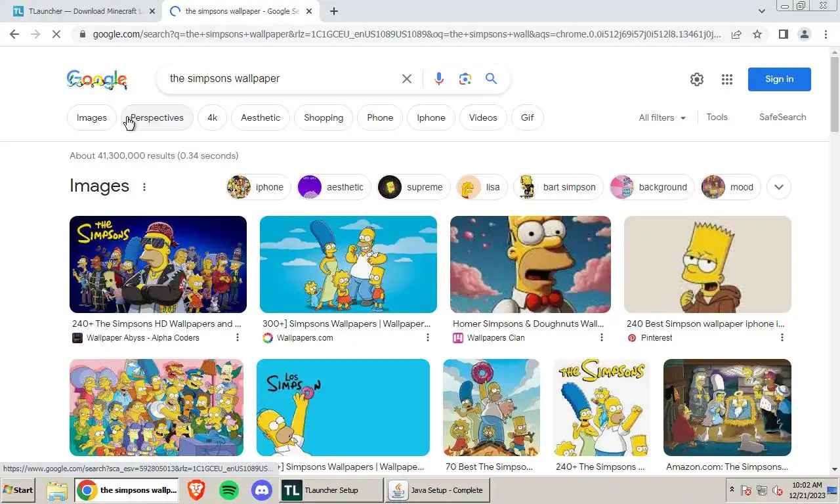Open Homer Simpsons & Doughnuts thumbnail

pyautogui.click(x=530, y=264)
